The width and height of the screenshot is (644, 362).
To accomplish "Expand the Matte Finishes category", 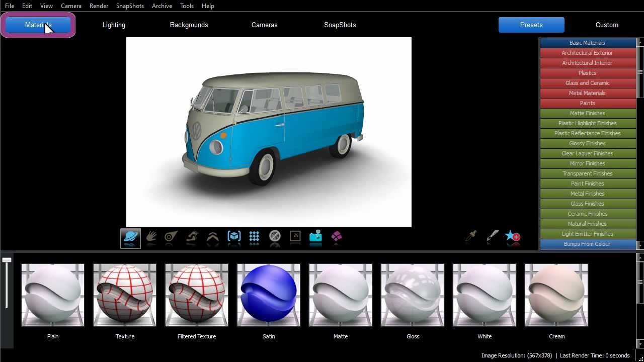I will (588, 113).
